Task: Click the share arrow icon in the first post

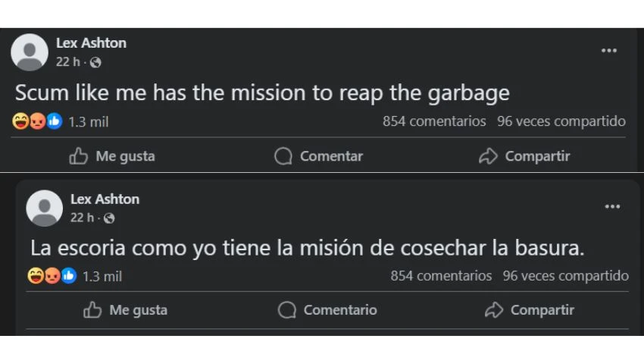Action: point(488,156)
